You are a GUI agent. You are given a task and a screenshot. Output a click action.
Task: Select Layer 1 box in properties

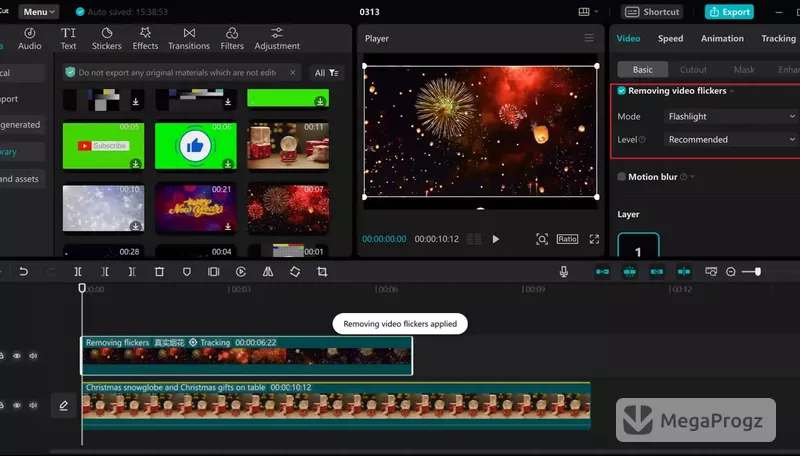click(x=638, y=245)
